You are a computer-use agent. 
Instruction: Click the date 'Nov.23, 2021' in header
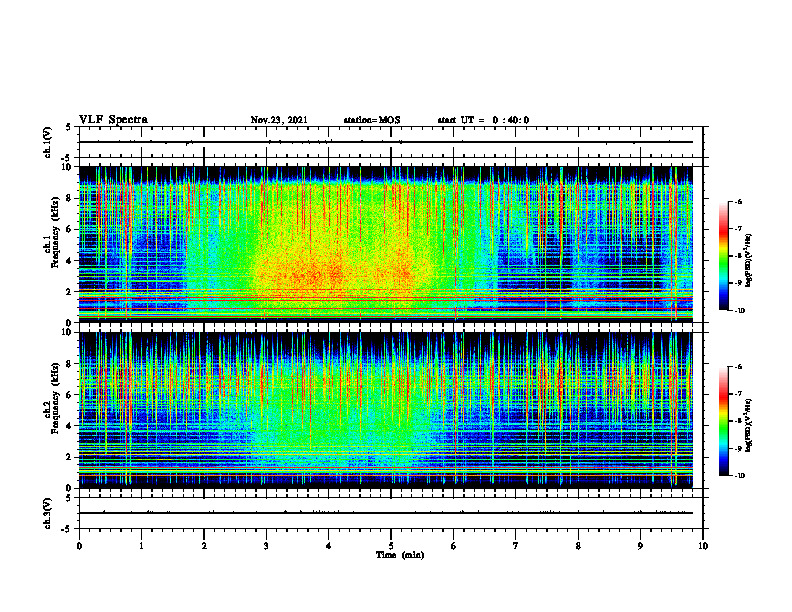[x=279, y=120]
